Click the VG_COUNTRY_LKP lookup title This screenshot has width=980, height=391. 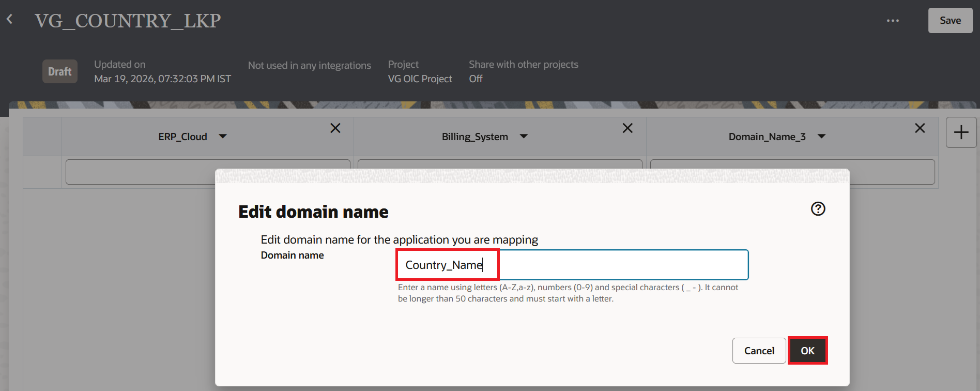coord(128,21)
